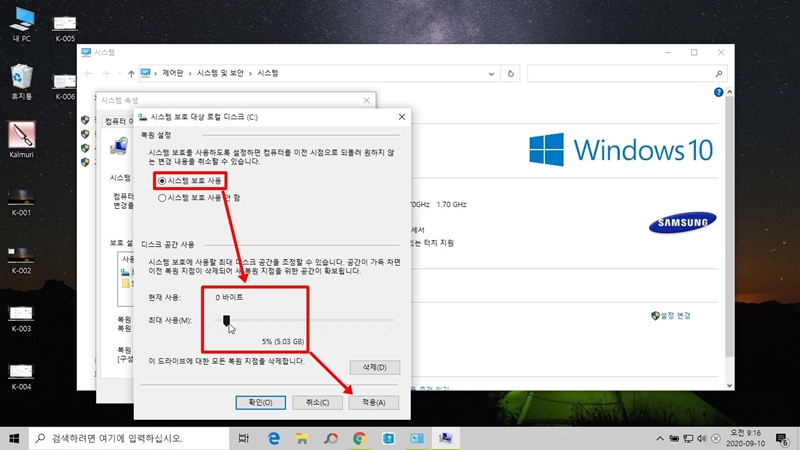
Task: Open the 설정 변경 link
Action: click(671, 316)
